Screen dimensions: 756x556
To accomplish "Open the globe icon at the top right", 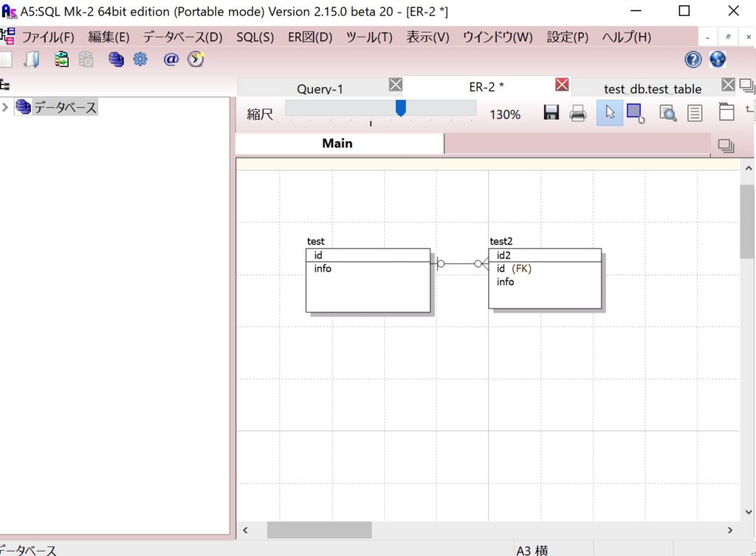I will (716, 59).
